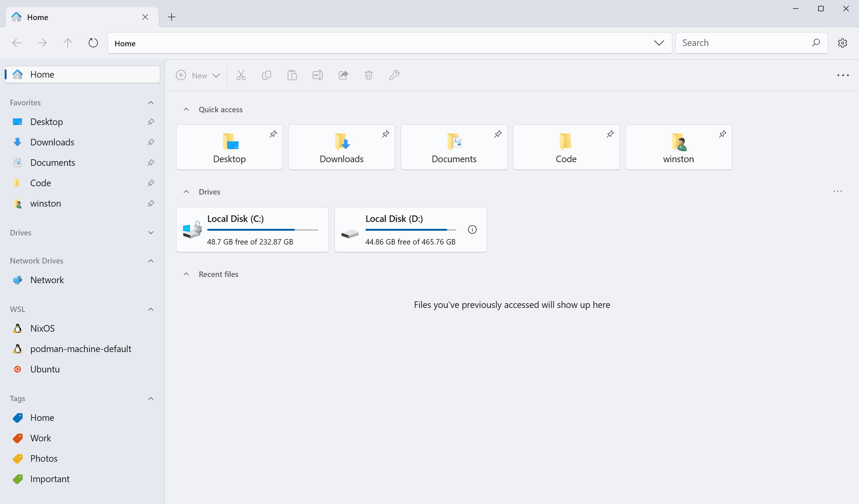The height and width of the screenshot is (504, 859).
Task: Expand the Drives sidebar section
Action: pos(151,233)
